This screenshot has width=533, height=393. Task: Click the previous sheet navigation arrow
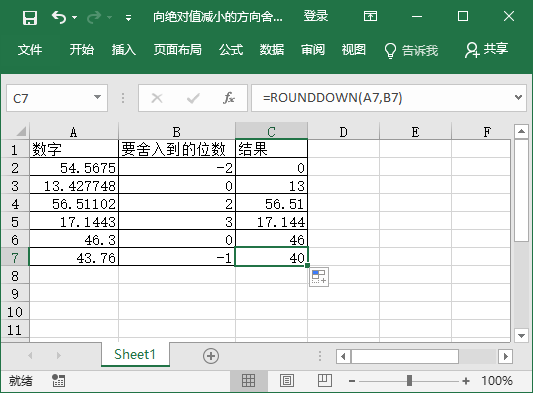[x=30, y=356]
